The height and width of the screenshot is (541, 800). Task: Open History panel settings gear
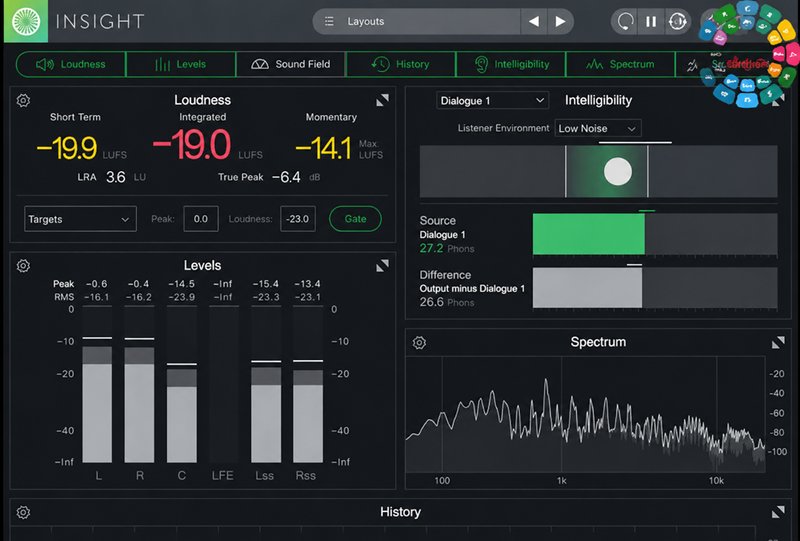click(x=23, y=512)
